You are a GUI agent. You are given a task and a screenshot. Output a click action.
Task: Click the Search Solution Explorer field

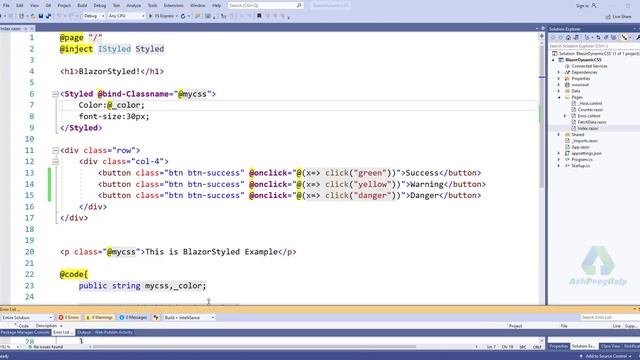pos(594,46)
